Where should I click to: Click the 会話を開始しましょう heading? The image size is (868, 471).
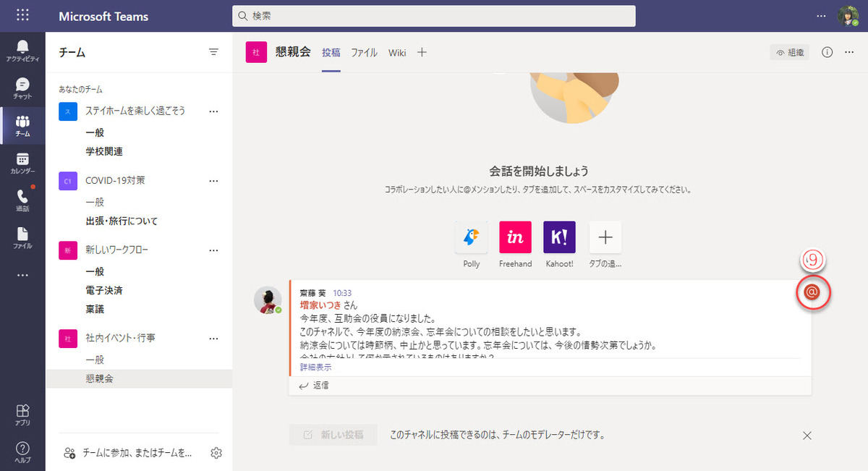coord(539,171)
